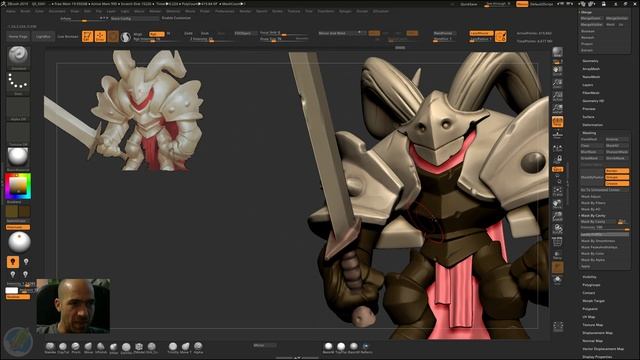Click the orange brush icon at toolbar's right end
The width and height of the screenshot is (640, 360).
(501, 36)
